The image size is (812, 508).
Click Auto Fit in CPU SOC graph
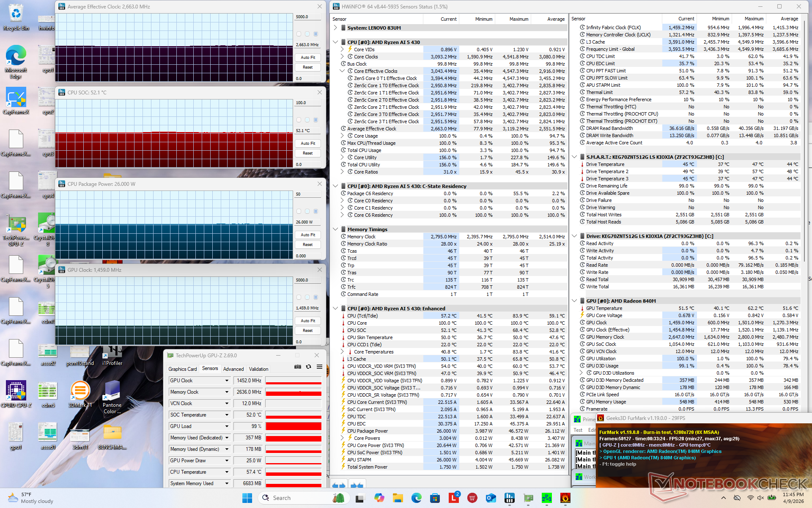click(307, 144)
